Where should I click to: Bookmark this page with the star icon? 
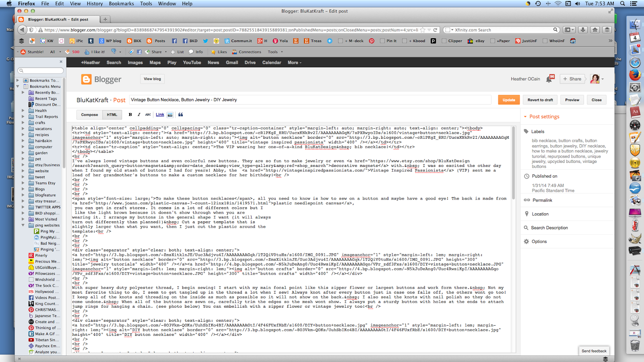pyautogui.click(x=423, y=30)
